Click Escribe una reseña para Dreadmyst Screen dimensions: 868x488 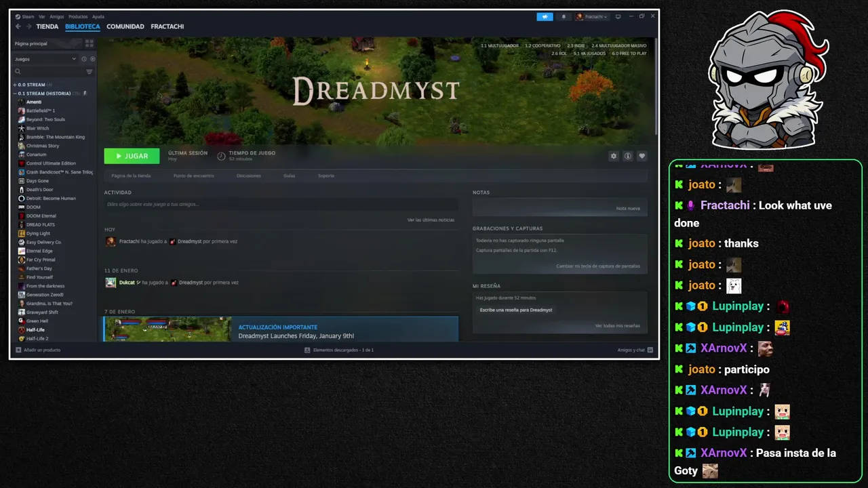pyautogui.click(x=516, y=310)
